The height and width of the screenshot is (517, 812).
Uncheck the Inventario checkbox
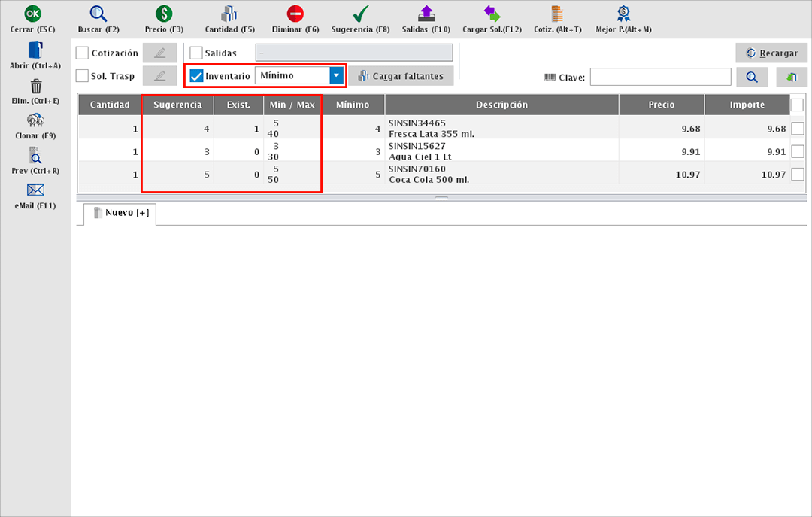(x=197, y=76)
